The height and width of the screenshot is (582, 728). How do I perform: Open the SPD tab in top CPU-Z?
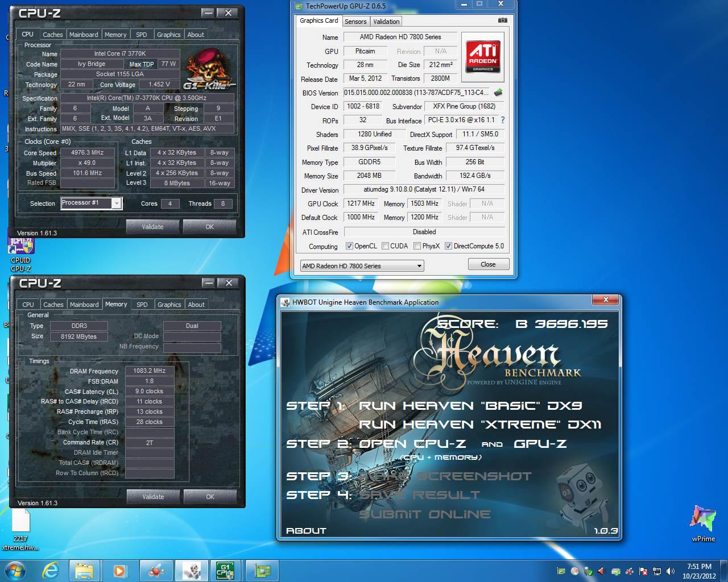click(x=142, y=35)
